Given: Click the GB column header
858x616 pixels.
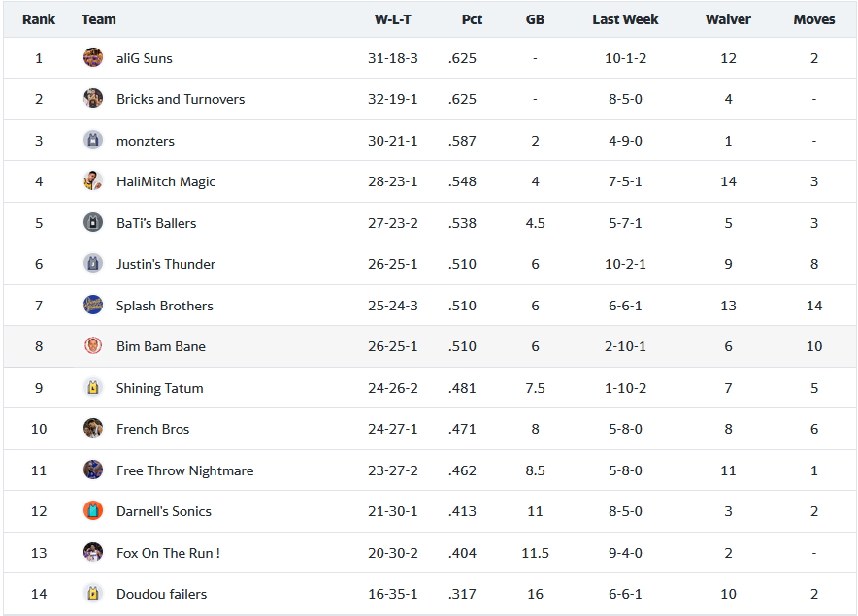Looking at the screenshot, I should pos(535,19).
